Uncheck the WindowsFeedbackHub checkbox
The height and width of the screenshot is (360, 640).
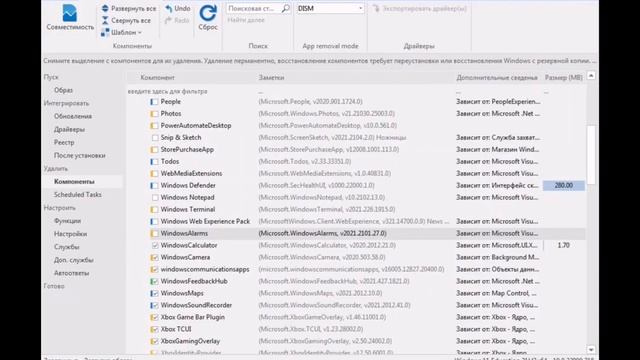[x=154, y=281]
